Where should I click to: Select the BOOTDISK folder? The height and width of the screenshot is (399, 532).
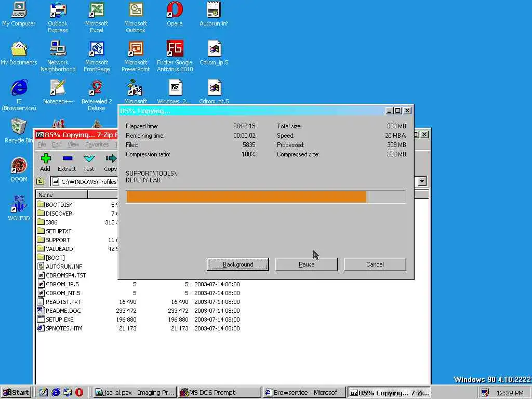(55, 205)
